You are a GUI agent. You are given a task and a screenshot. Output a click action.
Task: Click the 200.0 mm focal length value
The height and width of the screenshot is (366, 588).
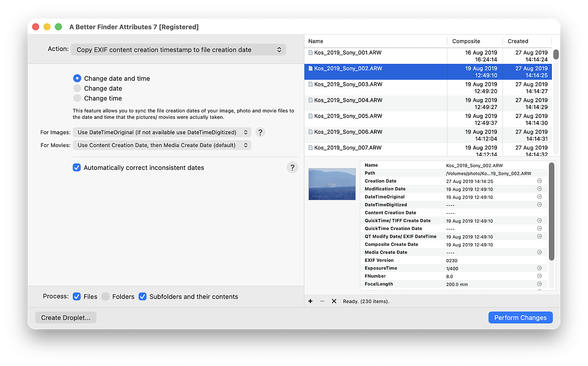[457, 284]
